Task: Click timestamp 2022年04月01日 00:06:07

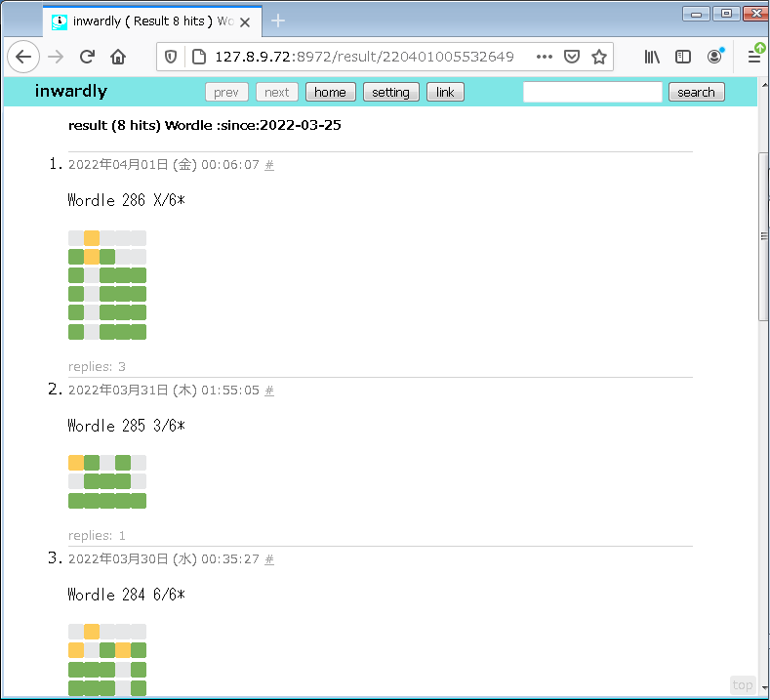Action: click(x=164, y=165)
